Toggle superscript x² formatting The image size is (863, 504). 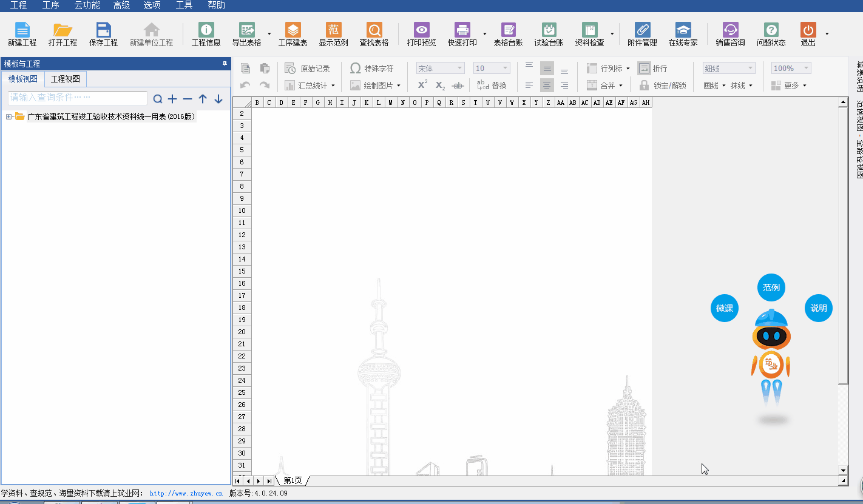point(422,86)
